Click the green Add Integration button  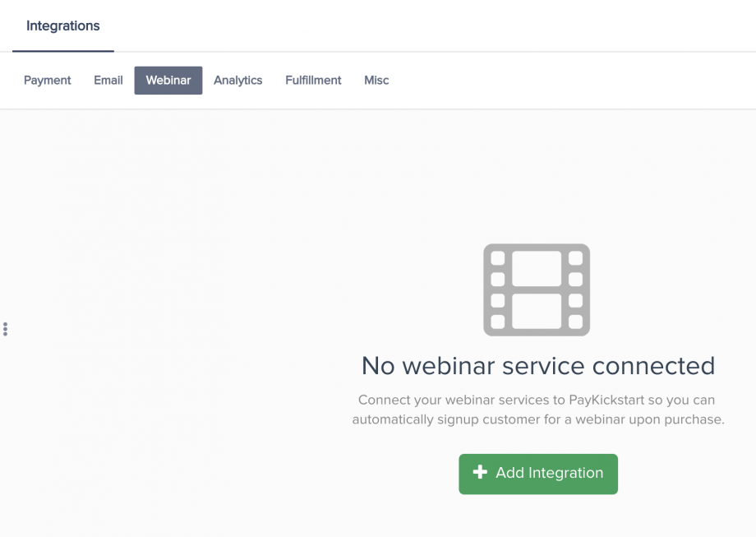click(538, 474)
